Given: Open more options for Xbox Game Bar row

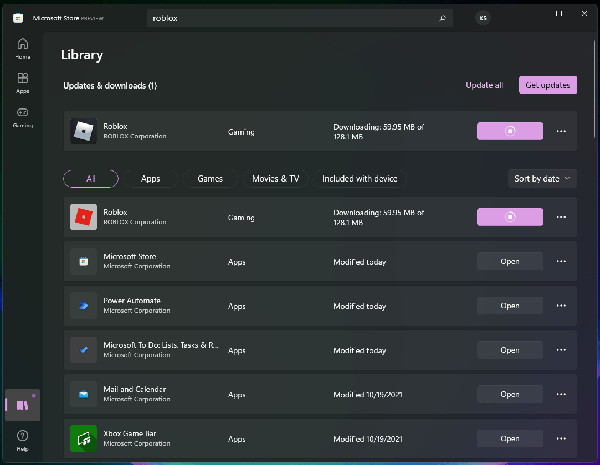Looking at the screenshot, I should [561, 439].
